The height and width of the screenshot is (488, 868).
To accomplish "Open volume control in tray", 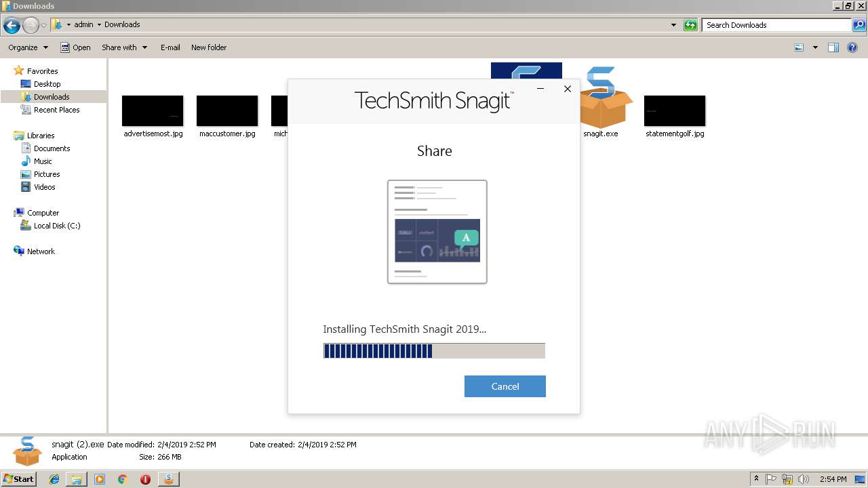I will [x=804, y=479].
